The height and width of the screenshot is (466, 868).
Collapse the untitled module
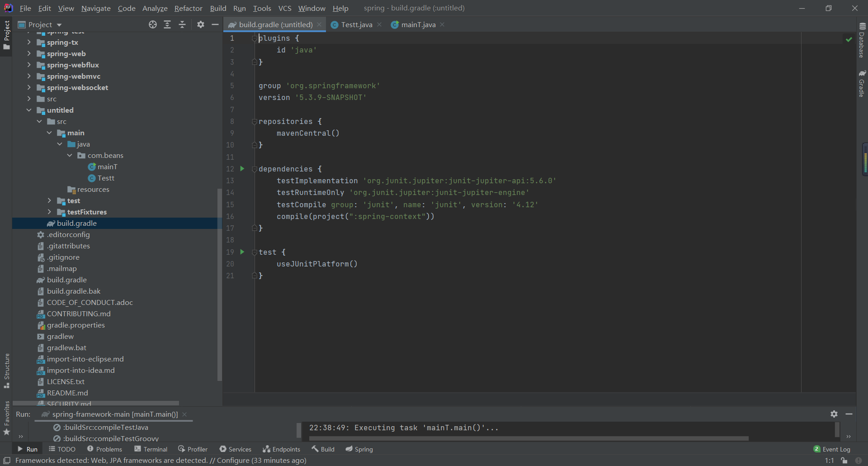(29, 110)
